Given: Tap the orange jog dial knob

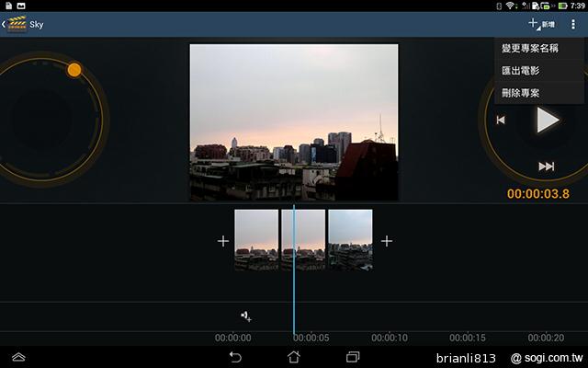Looking at the screenshot, I should 74,70.
